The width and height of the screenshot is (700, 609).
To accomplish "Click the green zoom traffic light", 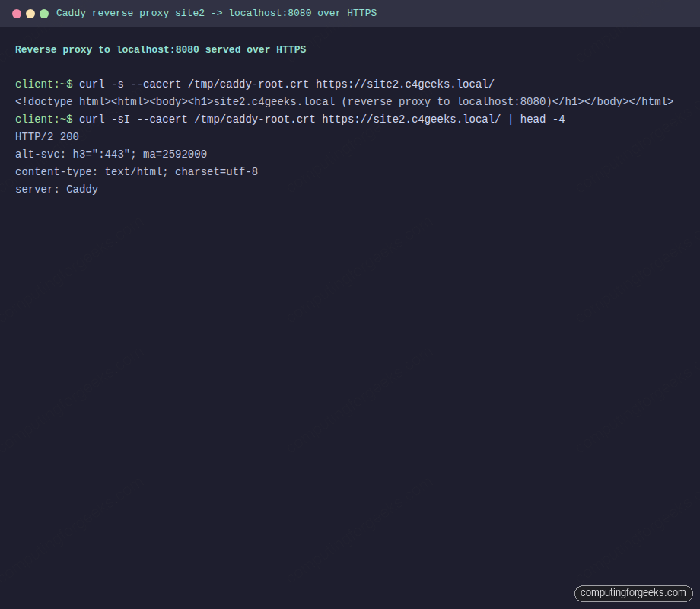I will click(x=44, y=13).
